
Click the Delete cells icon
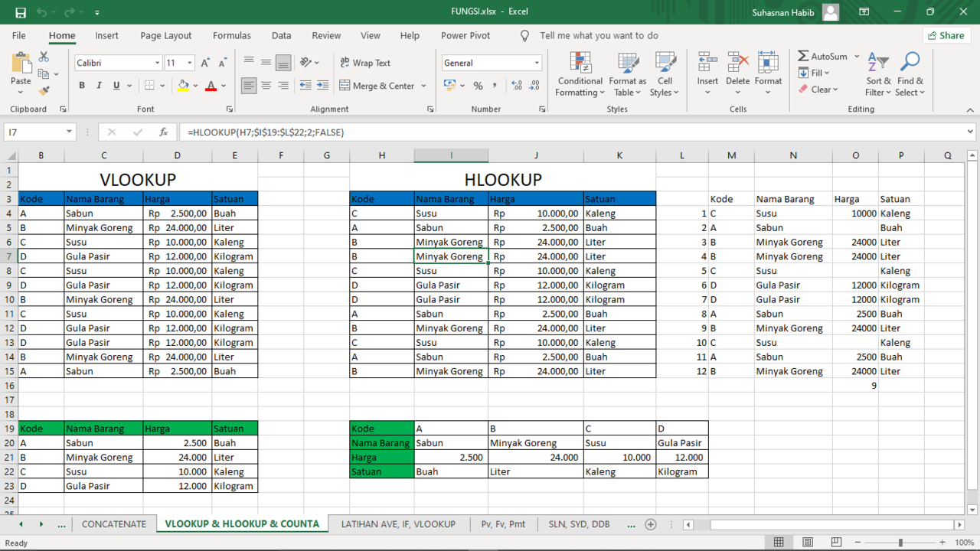737,63
